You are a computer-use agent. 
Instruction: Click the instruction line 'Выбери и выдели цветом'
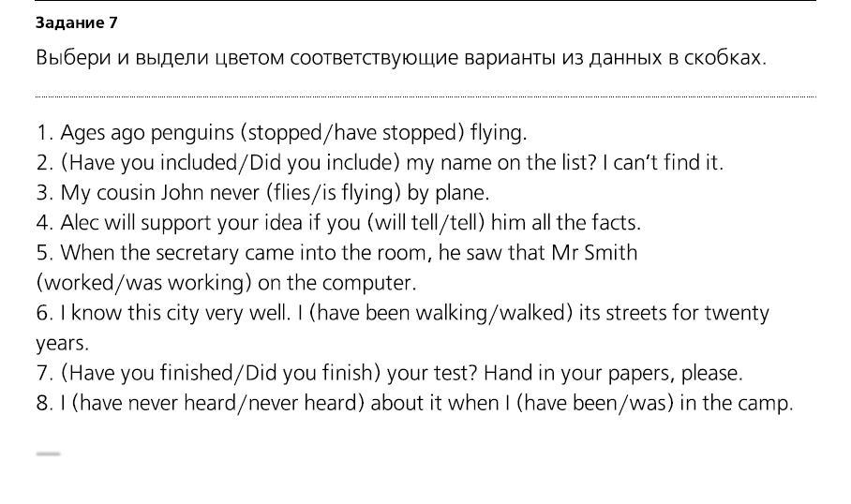[x=400, y=57]
